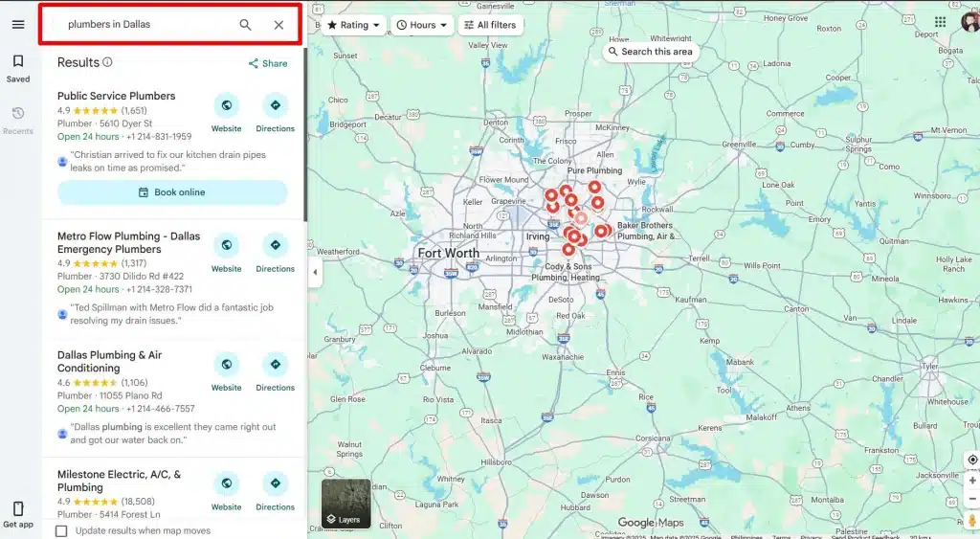Image resolution: width=980 pixels, height=539 pixels.
Task: Open Dallas Plumbing & Air website icon
Action: (x=226, y=364)
